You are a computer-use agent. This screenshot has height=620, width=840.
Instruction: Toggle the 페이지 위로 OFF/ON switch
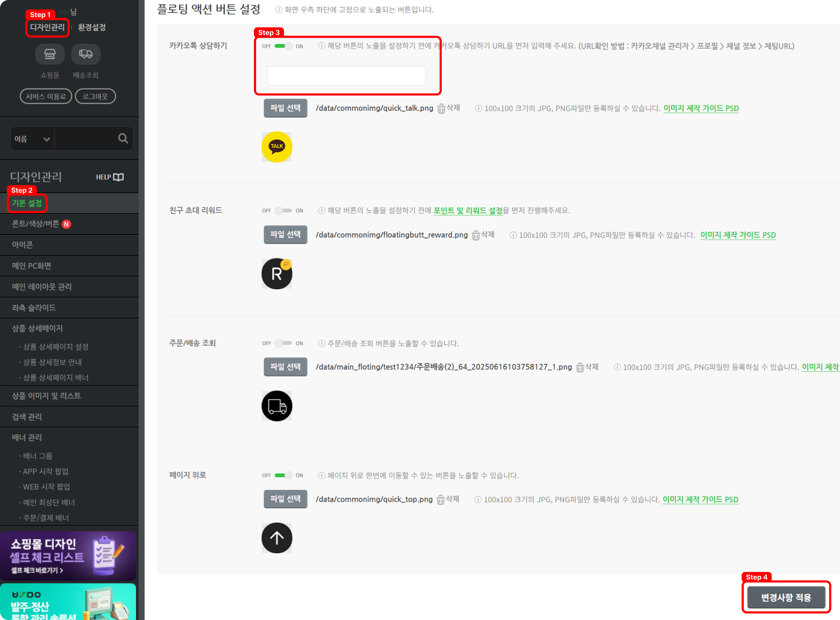(283, 475)
